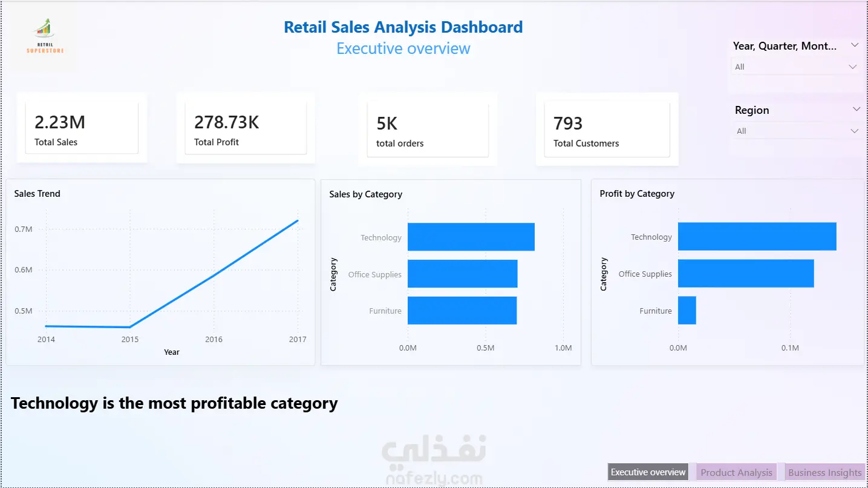This screenshot has height=488, width=868.
Task: Select the 278.73K Total Profit card
Action: click(x=246, y=128)
